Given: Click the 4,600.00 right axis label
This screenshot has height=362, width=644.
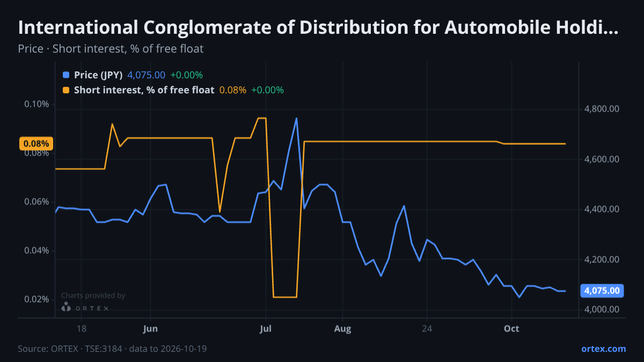Looking at the screenshot, I should [602, 159].
